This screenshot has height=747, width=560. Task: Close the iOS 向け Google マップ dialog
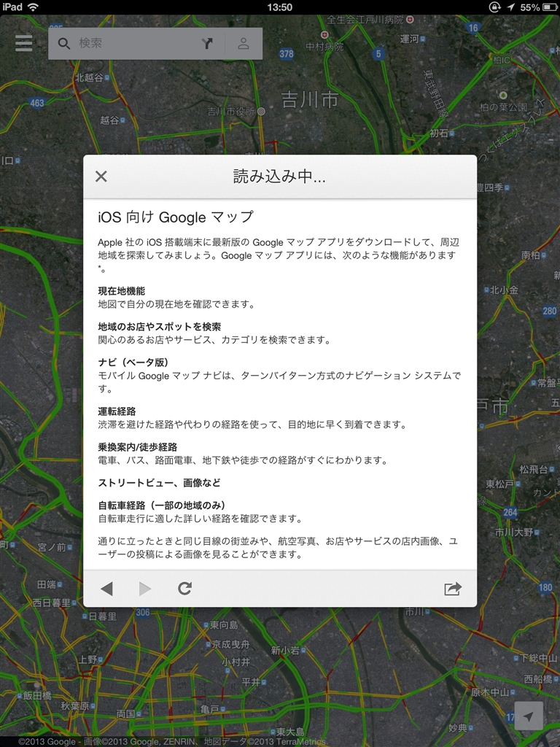[x=101, y=176]
